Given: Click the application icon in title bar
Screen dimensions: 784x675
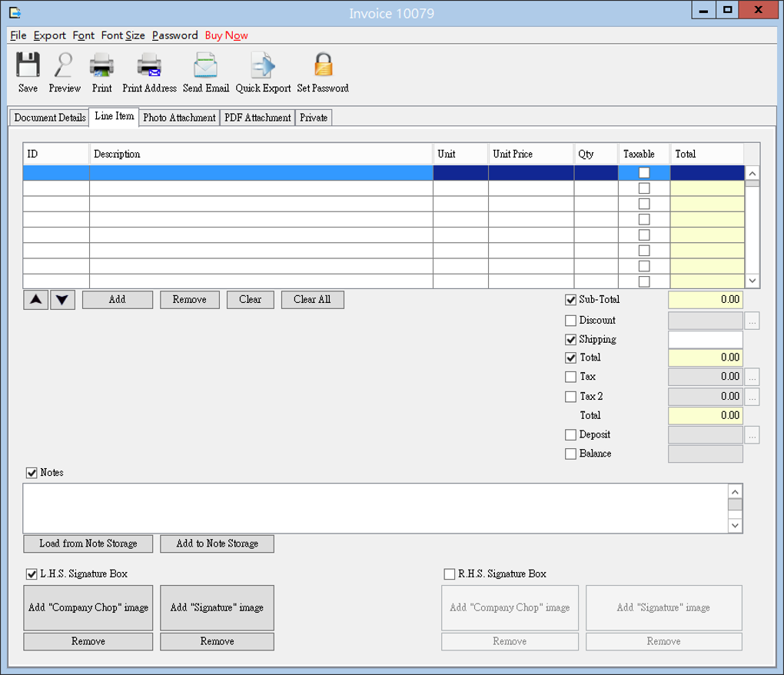Looking at the screenshot, I should tap(15, 12).
